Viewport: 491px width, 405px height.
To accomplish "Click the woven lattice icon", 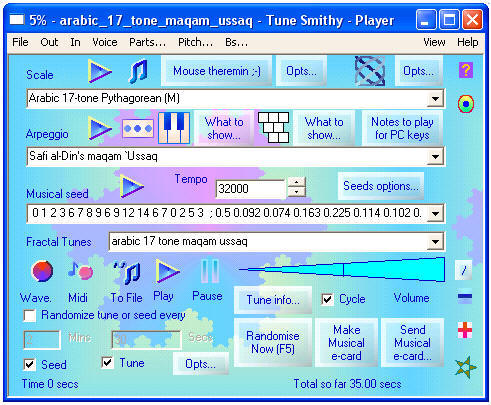I will tap(370, 71).
